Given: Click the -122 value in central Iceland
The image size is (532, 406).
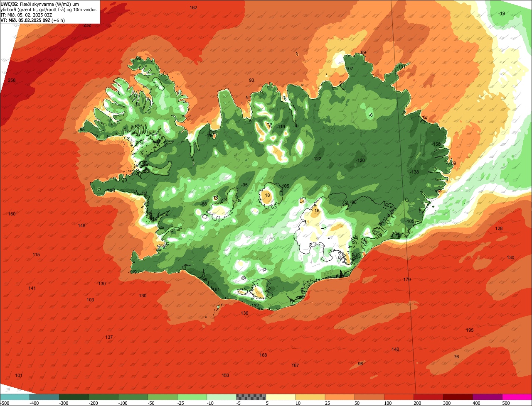Looking at the screenshot, I should [317, 159].
